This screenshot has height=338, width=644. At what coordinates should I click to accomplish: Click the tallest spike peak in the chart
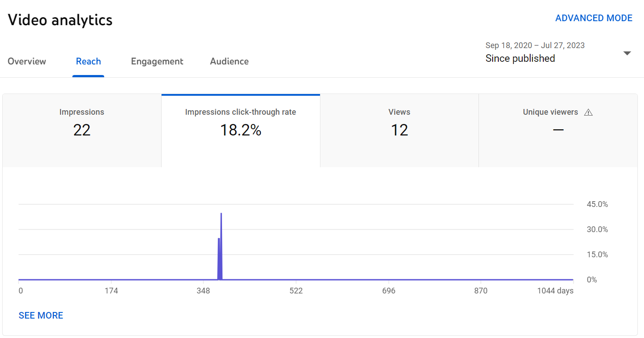pos(221,214)
